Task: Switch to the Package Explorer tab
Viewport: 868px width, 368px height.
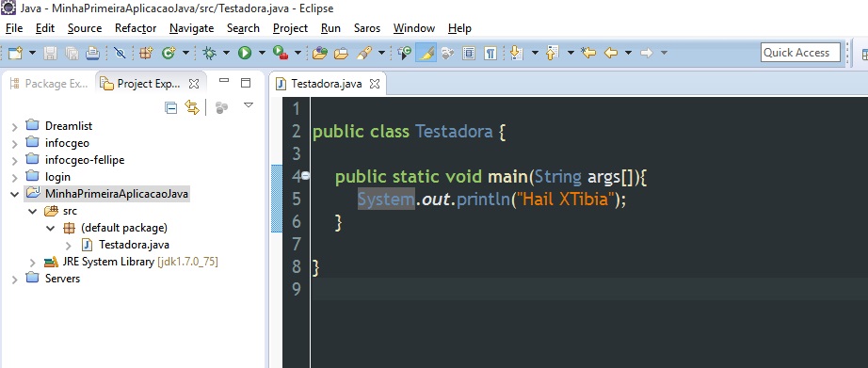Action: click(x=49, y=84)
